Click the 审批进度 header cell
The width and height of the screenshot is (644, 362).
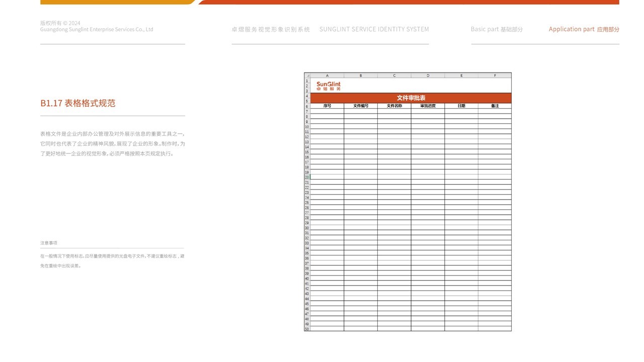[428, 106]
